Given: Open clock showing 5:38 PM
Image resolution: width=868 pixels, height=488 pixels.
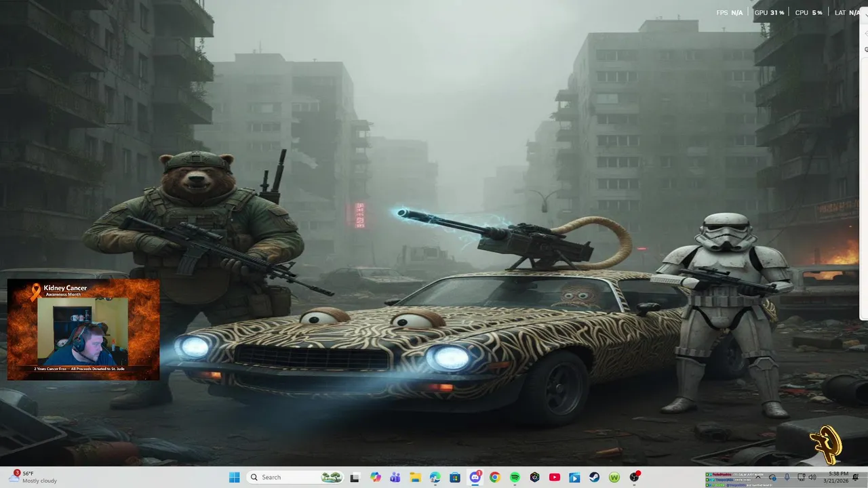Looking at the screenshot, I should pyautogui.click(x=837, y=477).
